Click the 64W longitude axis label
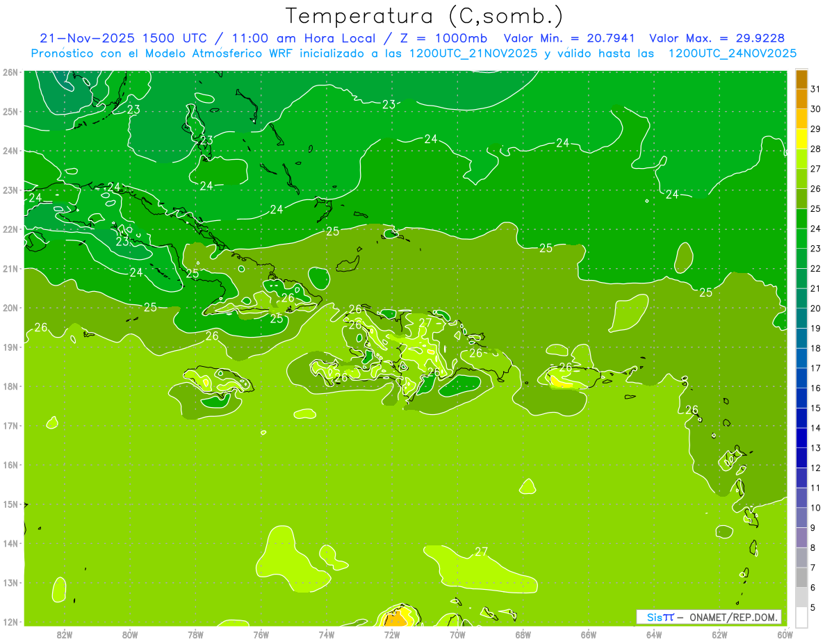Viewport: 834px width, 644px height. 654,634
